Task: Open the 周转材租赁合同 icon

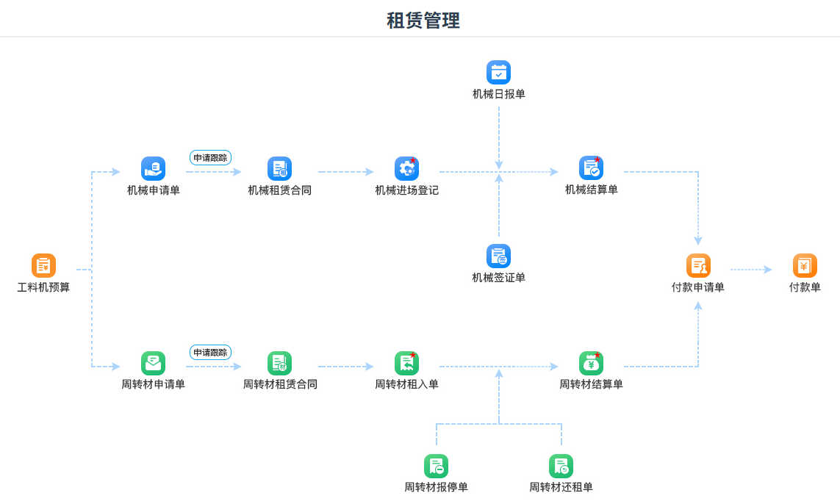Action: pos(280,363)
